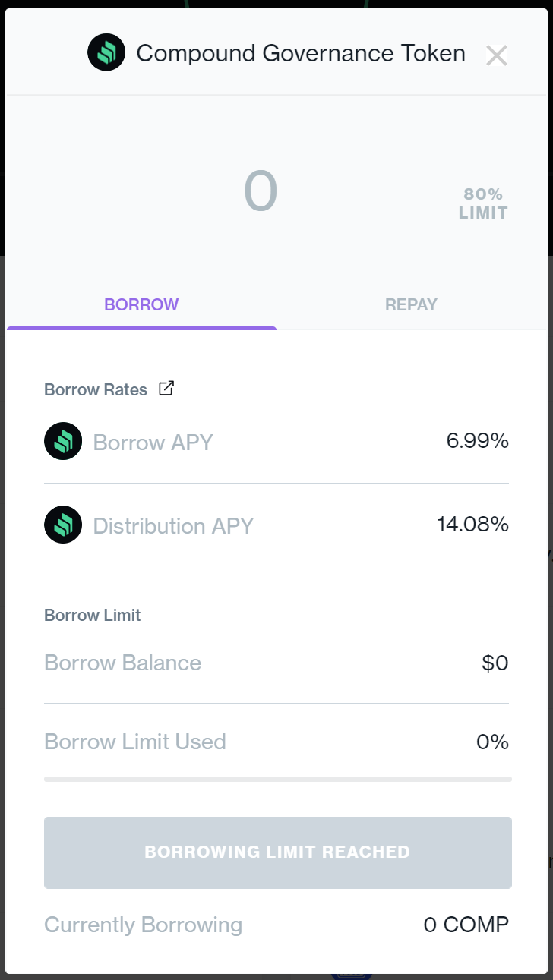Click the Currently Borrowing label
This screenshot has height=980, width=553.
143,925
